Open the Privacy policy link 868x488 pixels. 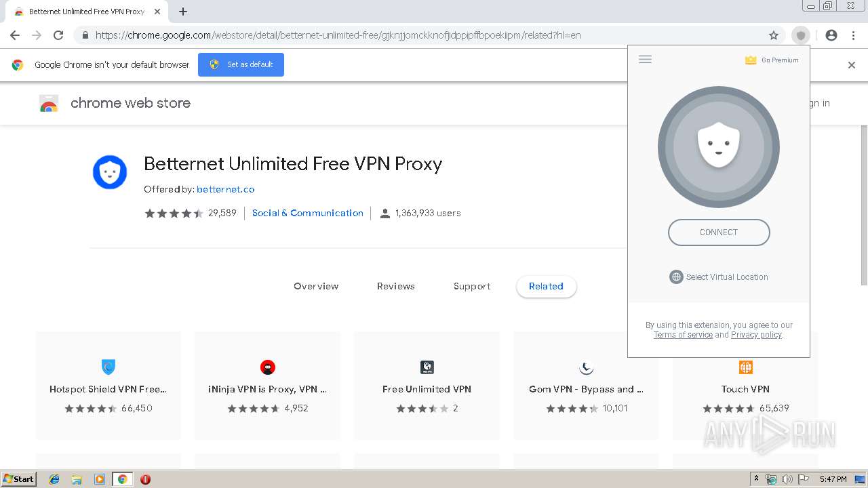pyautogui.click(x=756, y=335)
